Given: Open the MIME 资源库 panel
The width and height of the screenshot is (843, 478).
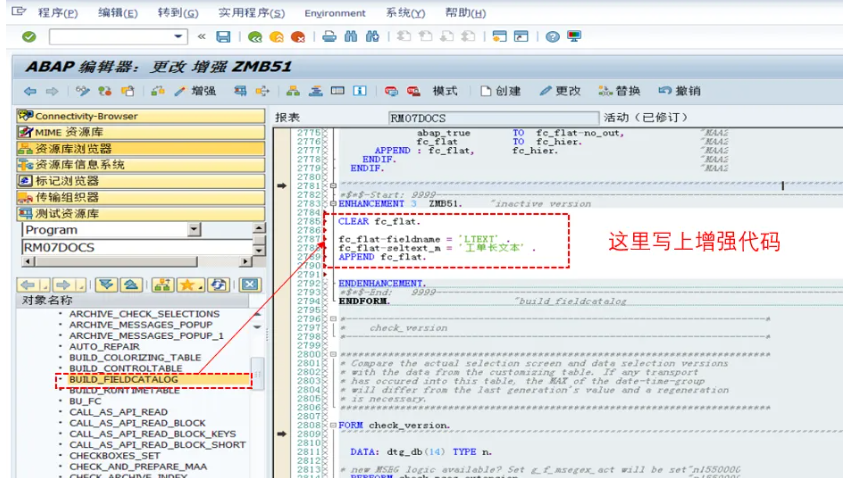Looking at the screenshot, I should (141, 132).
